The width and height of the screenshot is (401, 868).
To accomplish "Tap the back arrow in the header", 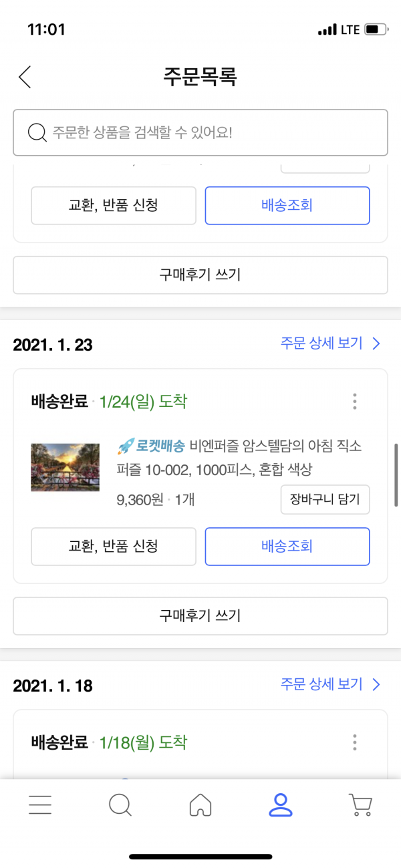I will (25, 77).
